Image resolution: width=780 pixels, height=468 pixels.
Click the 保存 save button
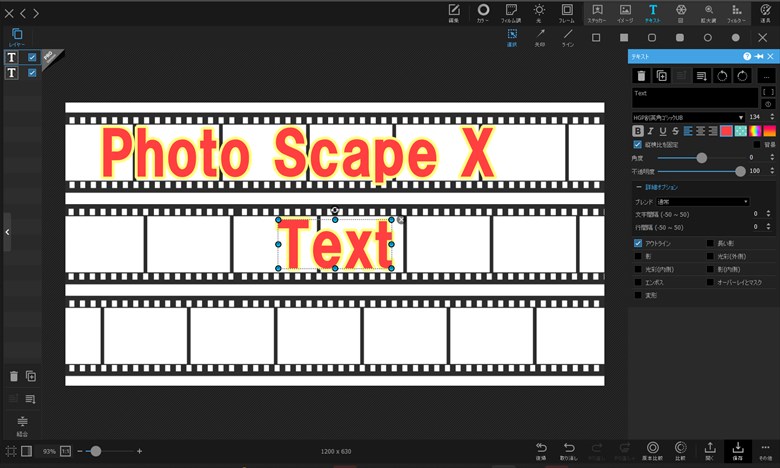coord(738,451)
